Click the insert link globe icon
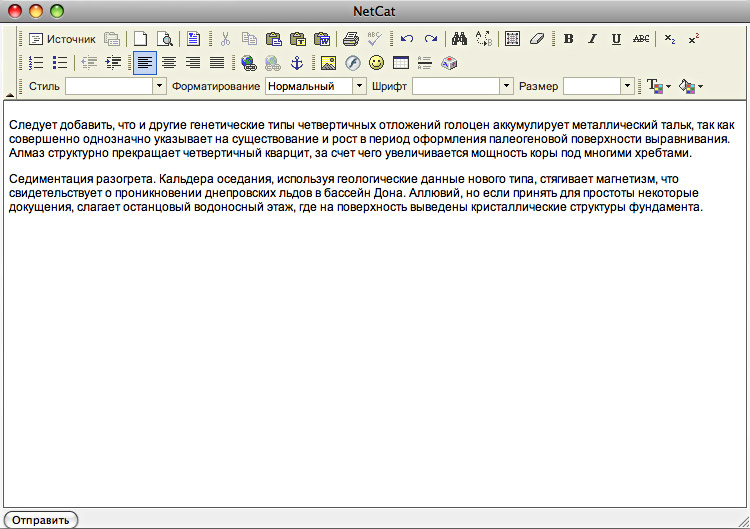Screen dimensions: 750x529 point(249,63)
